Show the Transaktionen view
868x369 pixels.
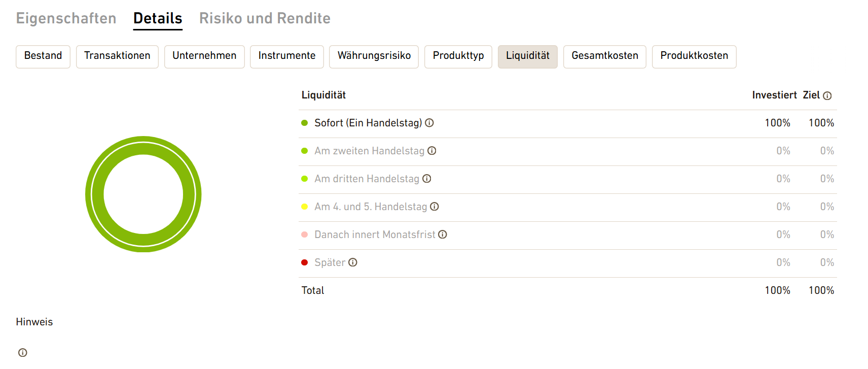pos(117,56)
